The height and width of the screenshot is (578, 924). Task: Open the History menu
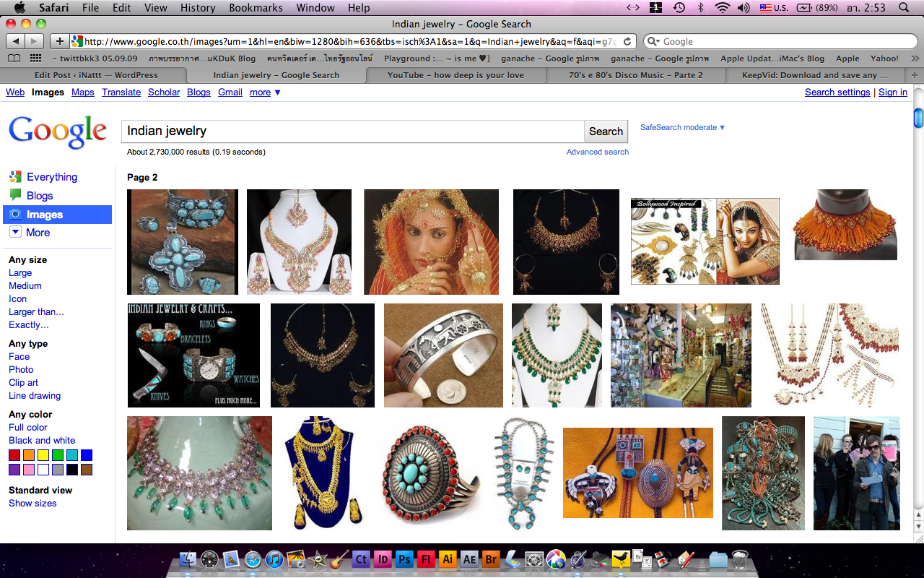click(198, 8)
